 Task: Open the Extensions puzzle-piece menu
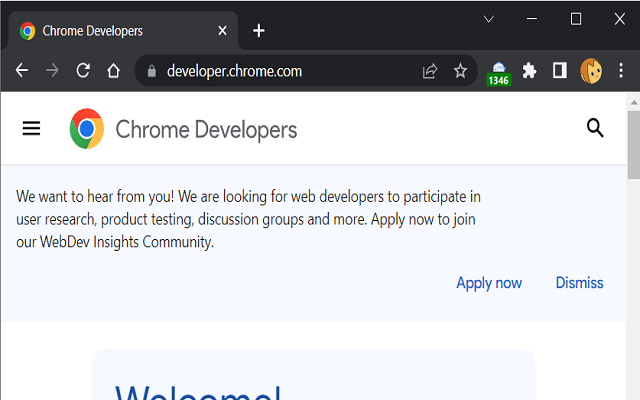tap(529, 71)
